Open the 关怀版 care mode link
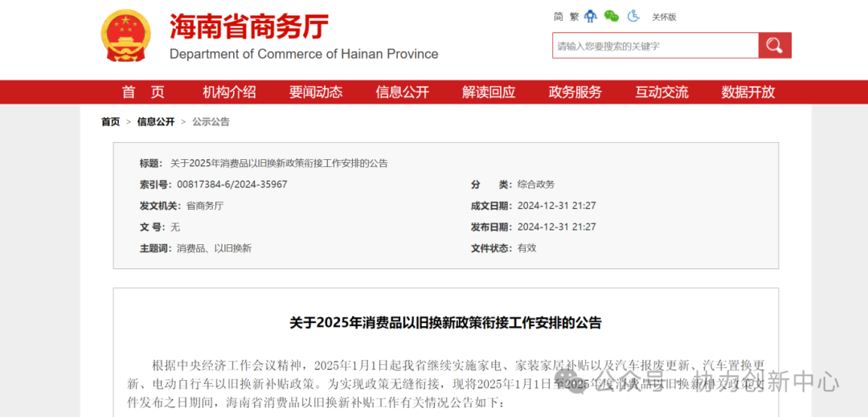The height and width of the screenshot is (417, 868). coord(664,17)
